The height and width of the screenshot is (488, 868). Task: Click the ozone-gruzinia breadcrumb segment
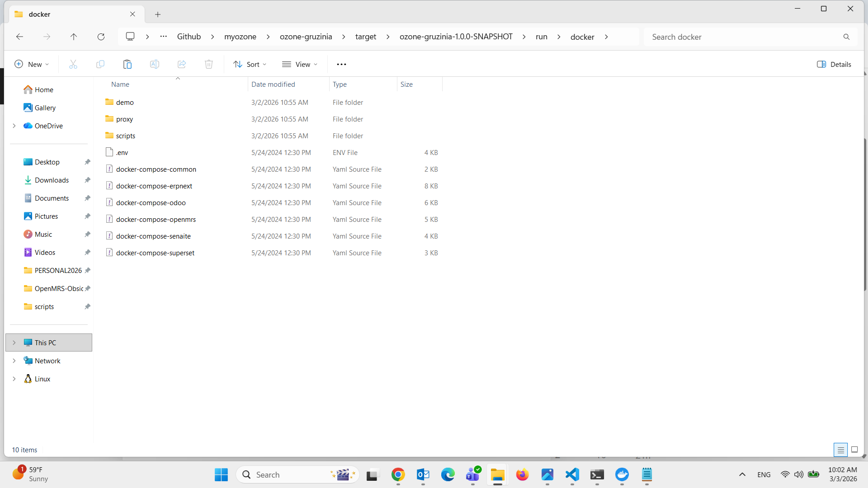[306, 37]
